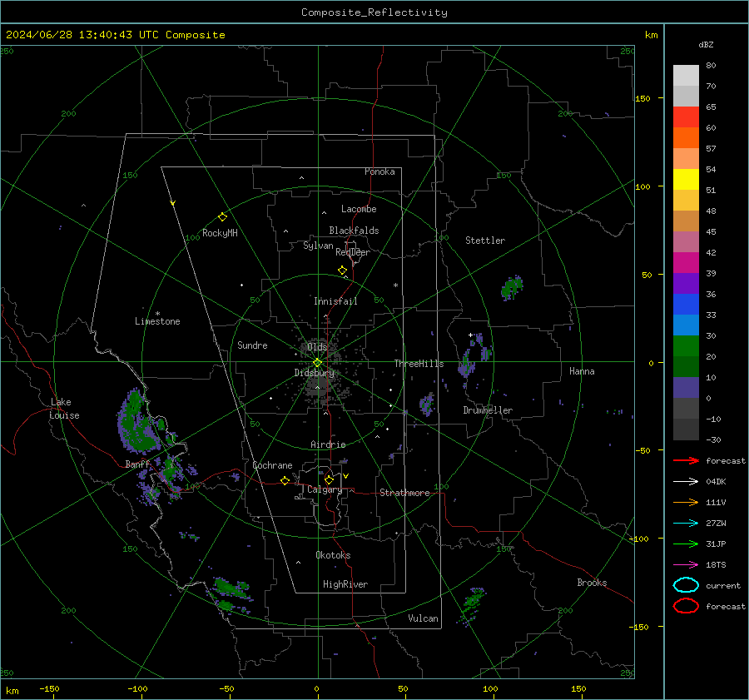The image size is (749, 700).
Task: Click the green echo cell southwest of Vulcan
Action: coord(474,605)
